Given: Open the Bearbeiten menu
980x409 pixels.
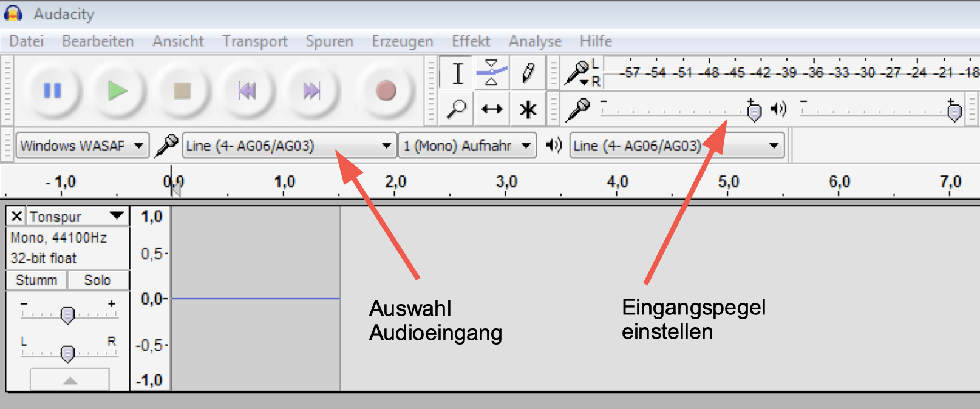Looking at the screenshot, I should point(98,41).
